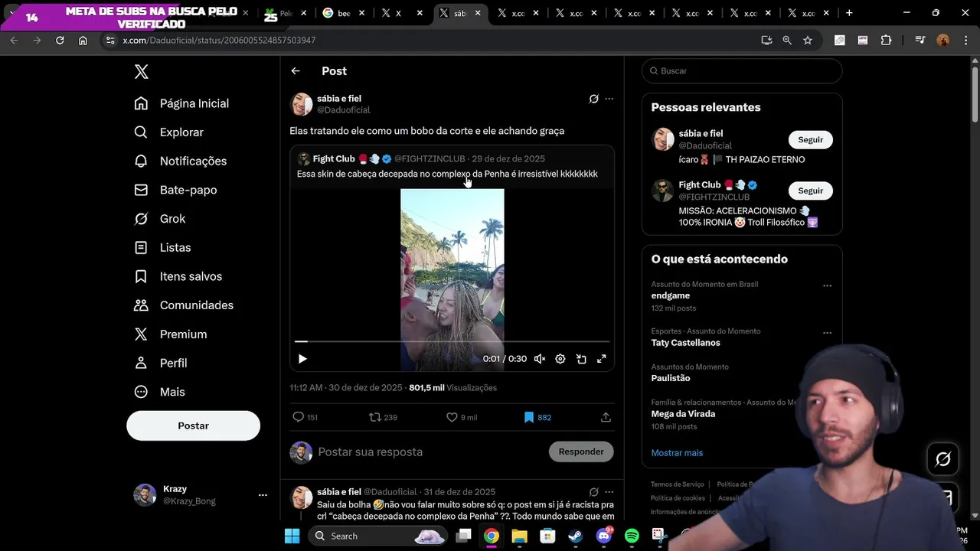This screenshot has width=980, height=551.
Task: Open Premium in sidebar
Action: pos(170,334)
